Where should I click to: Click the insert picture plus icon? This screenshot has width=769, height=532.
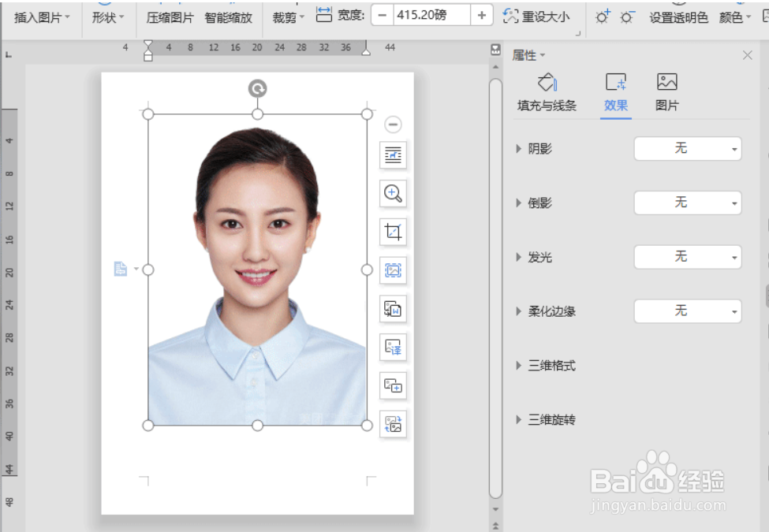point(393,385)
